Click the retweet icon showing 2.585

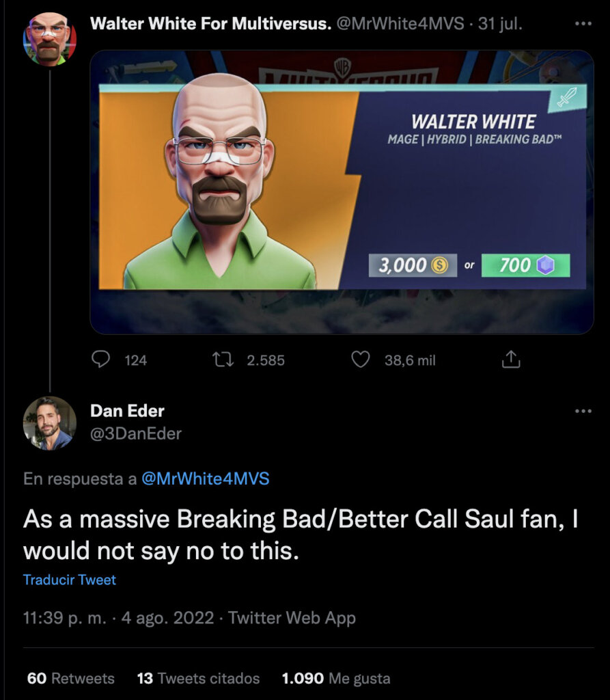tap(223, 360)
